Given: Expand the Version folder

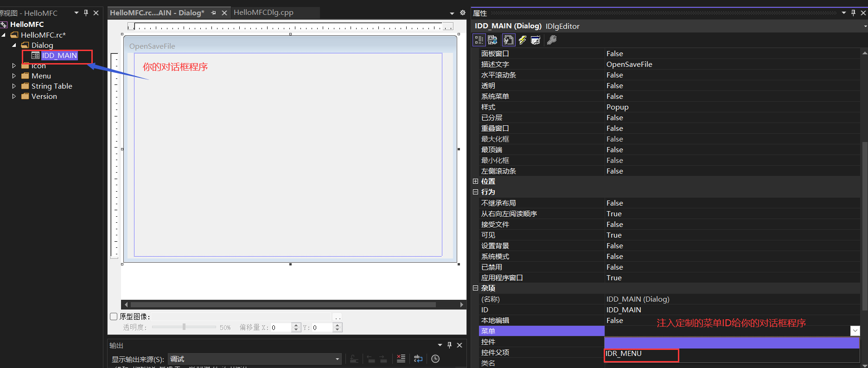Looking at the screenshot, I should tap(14, 97).
